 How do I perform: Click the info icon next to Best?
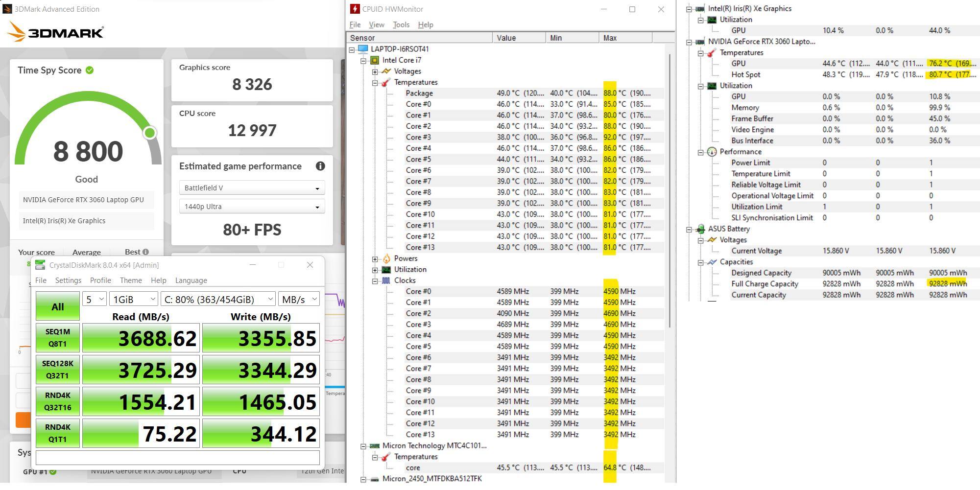[145, 252]
